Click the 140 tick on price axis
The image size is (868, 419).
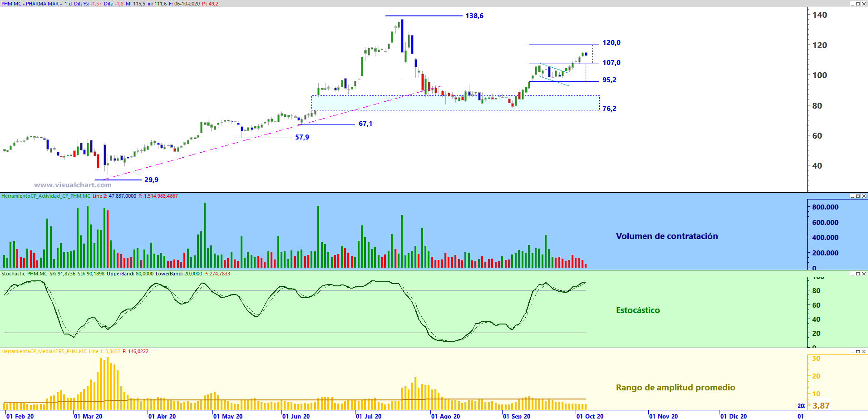[819, 15]
